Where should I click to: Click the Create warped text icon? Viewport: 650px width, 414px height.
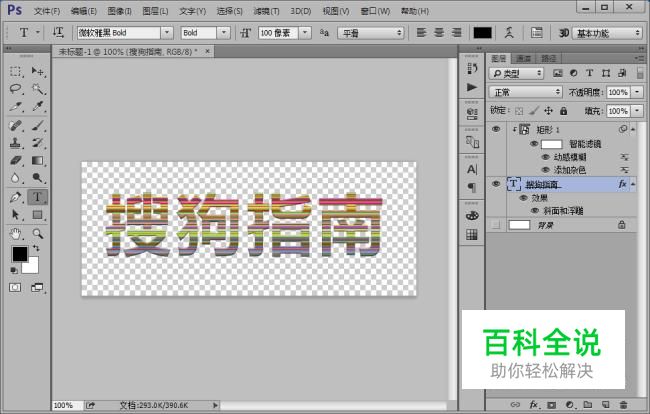tap(509, 32)
